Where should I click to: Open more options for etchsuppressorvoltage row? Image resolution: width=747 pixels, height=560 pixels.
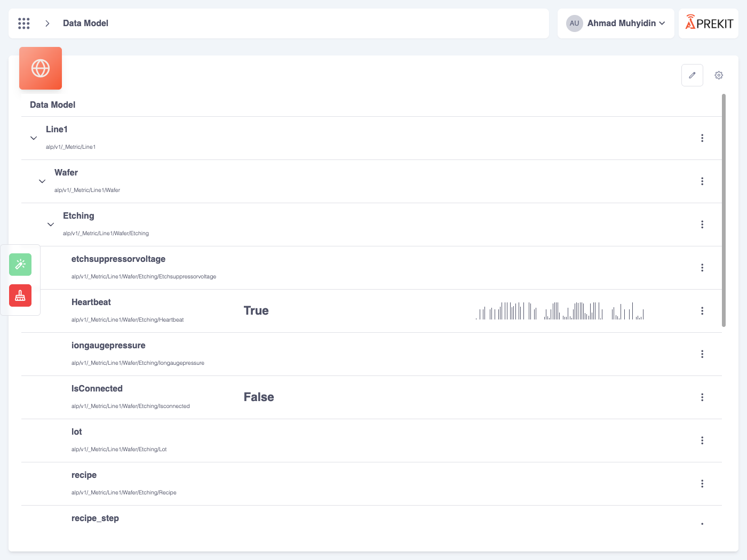(x=702, y=268)
